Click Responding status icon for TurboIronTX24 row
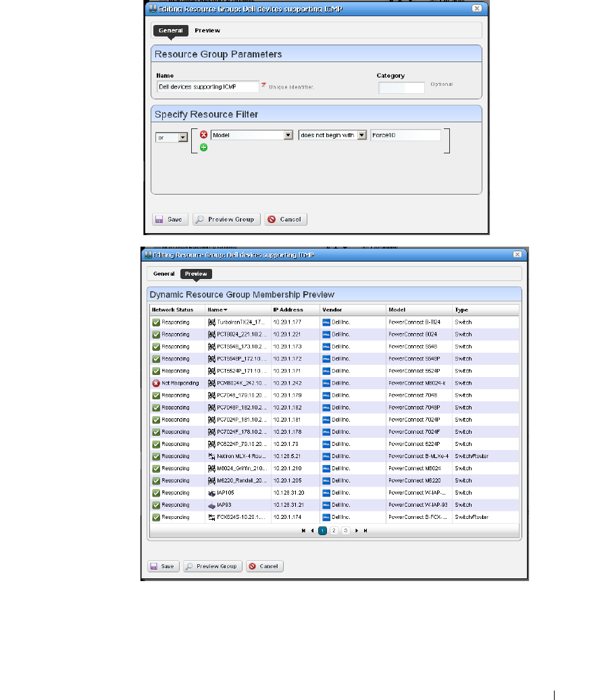The image size is (608, 700). tap(156, 322)
